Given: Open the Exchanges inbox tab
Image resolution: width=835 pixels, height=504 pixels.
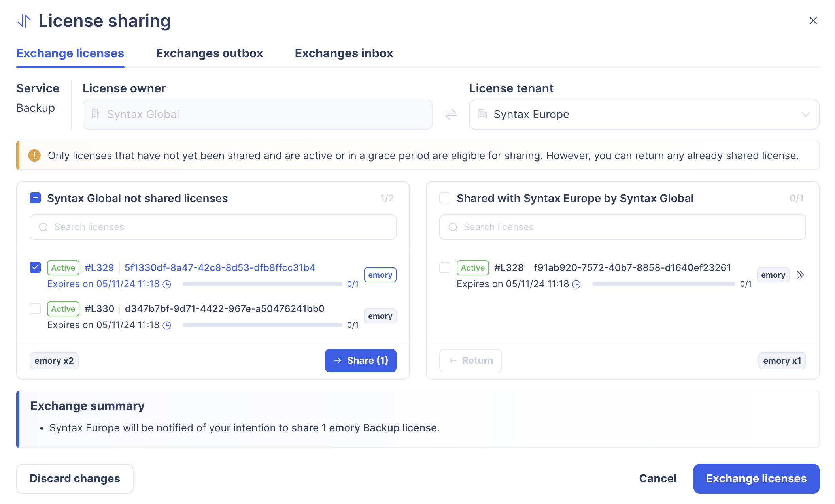Looking at the screenshot, I should [x=344, y=53].
